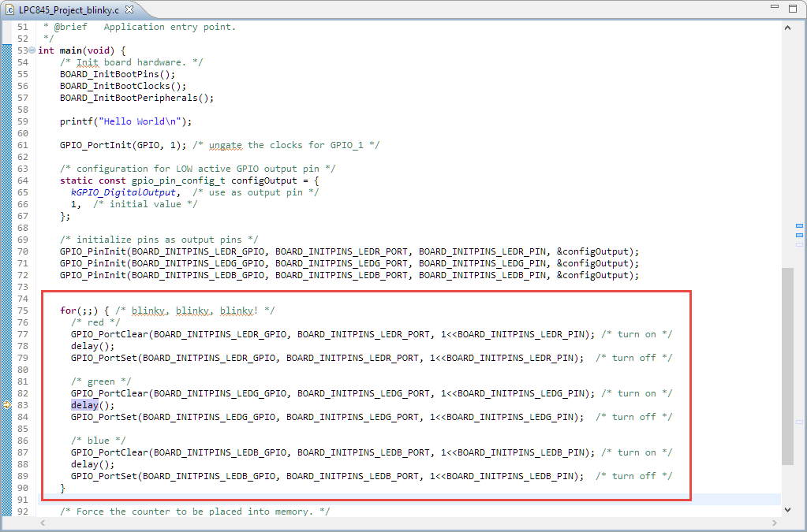Jump to the second blue overview ruler marker
Screen dimensions: 807x532
(x=799, y=235)
